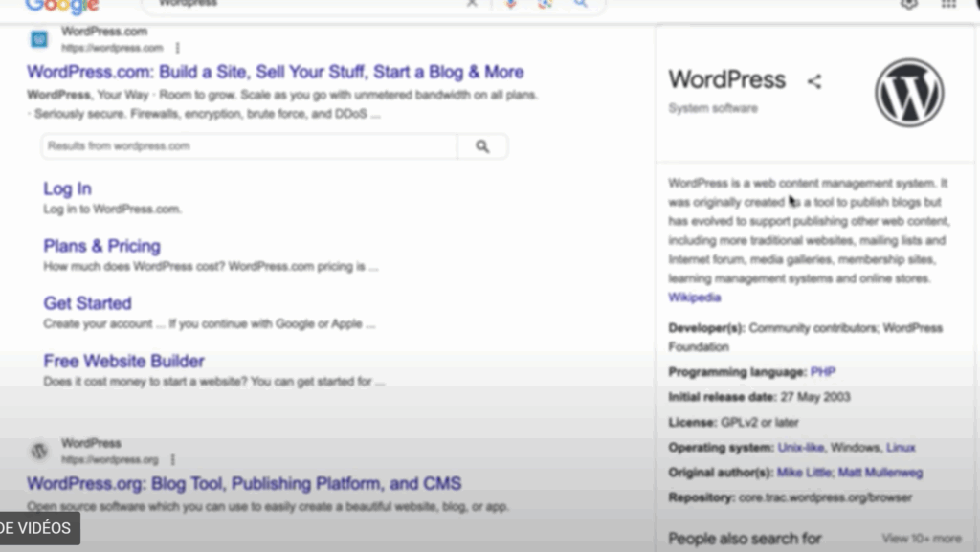Open the Wikipedia link in the knowledge panel
This screenshot has width=980, height=552.
(695, 298)
